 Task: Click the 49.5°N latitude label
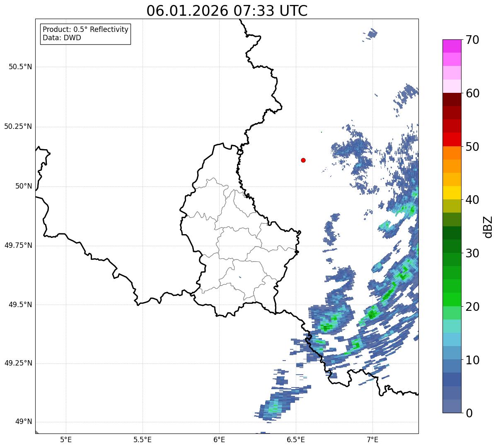(20, 305)
